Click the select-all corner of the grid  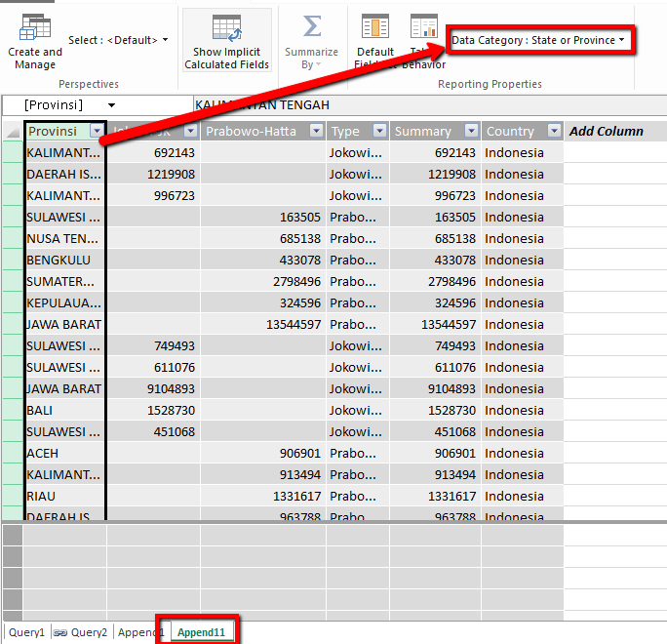13,132
